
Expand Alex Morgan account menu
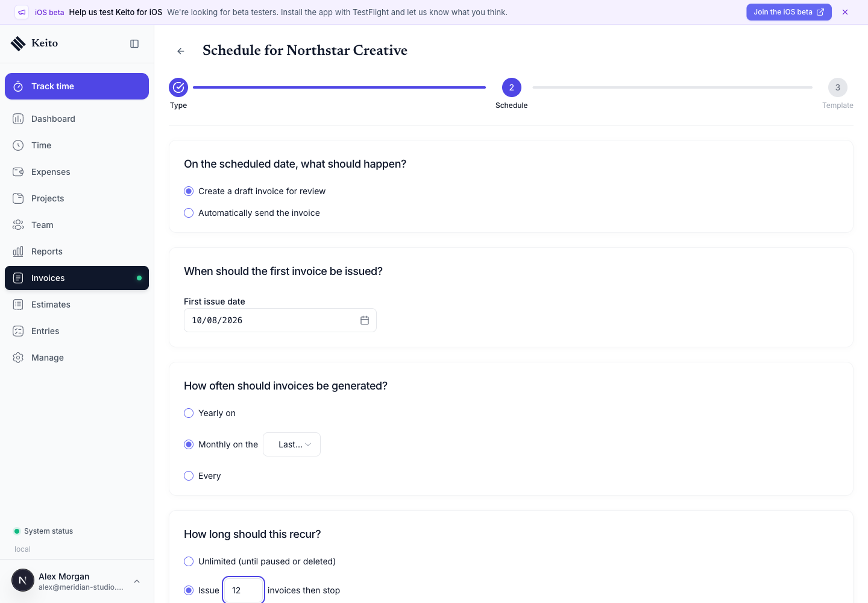[x=137, y=581]
